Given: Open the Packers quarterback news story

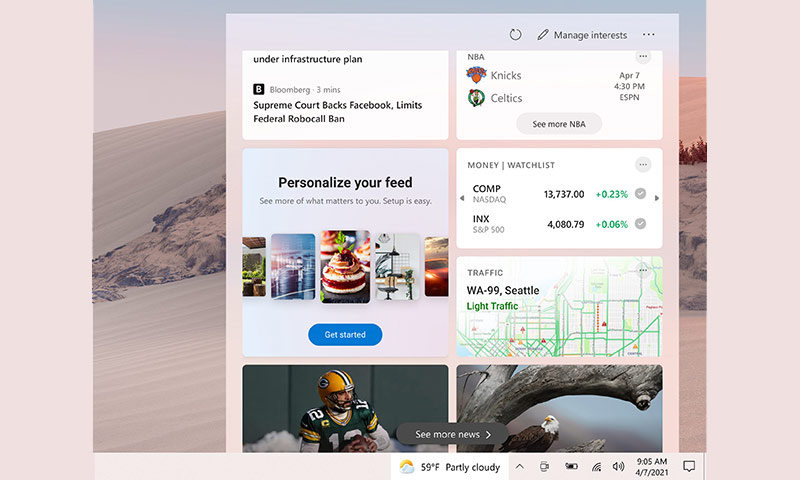Looking at the screenshot, I should pyautogui.click(x=345, y=409).
